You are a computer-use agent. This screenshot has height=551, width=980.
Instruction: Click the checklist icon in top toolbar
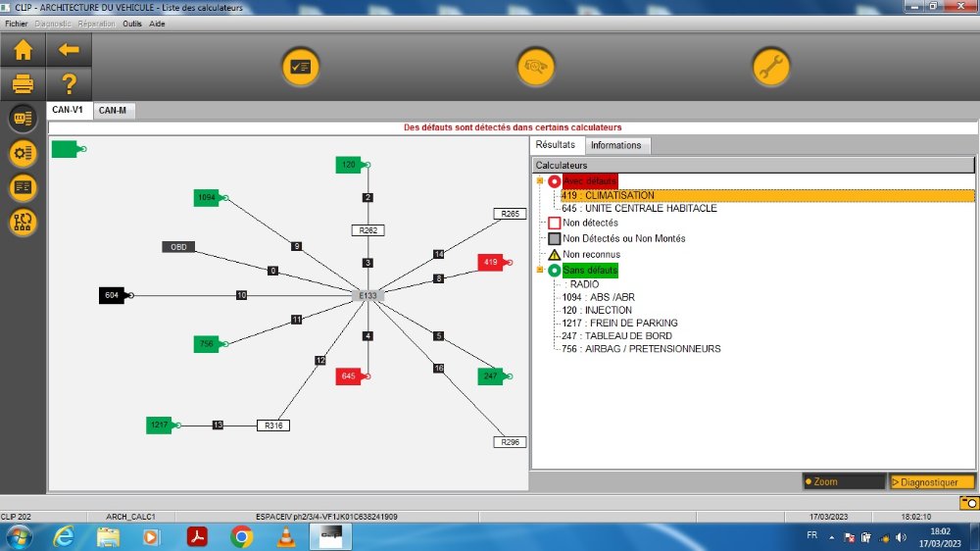[301, 67]
